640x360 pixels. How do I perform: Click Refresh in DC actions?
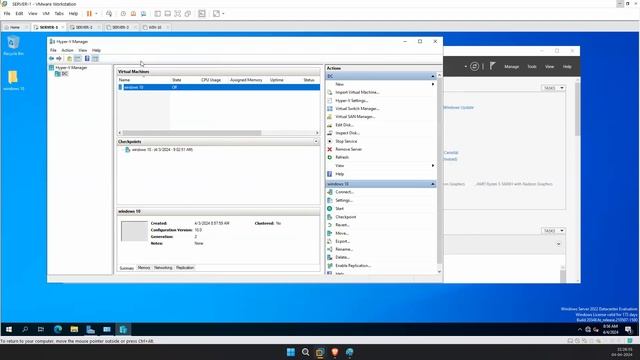click(342, 157)
